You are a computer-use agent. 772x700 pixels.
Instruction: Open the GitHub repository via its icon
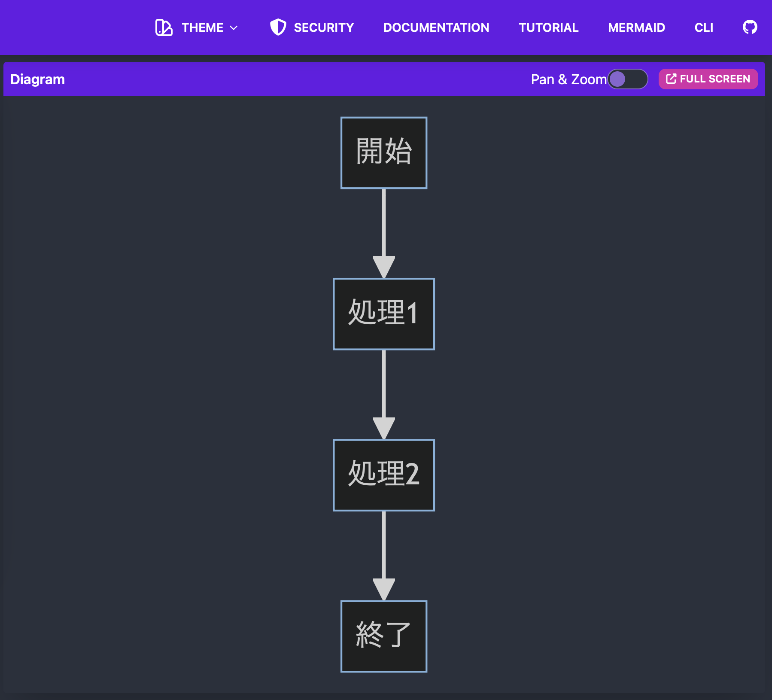coord(751,27)
